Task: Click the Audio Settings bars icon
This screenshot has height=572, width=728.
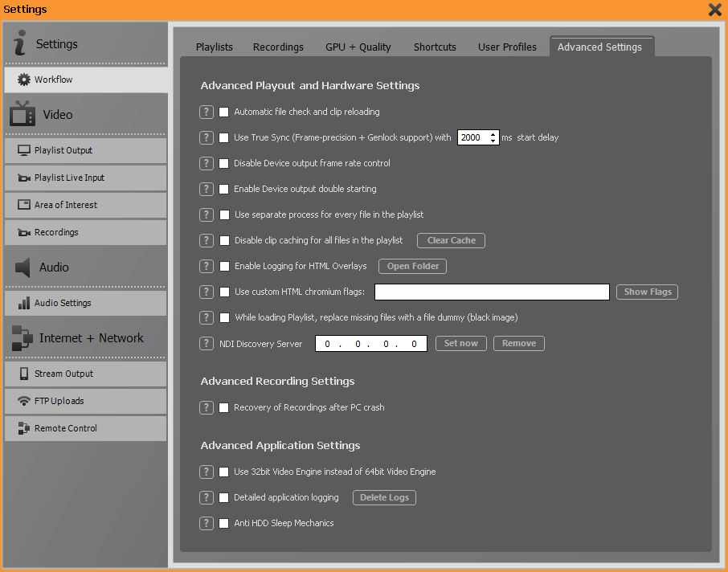Action: [x=23, y=303]
